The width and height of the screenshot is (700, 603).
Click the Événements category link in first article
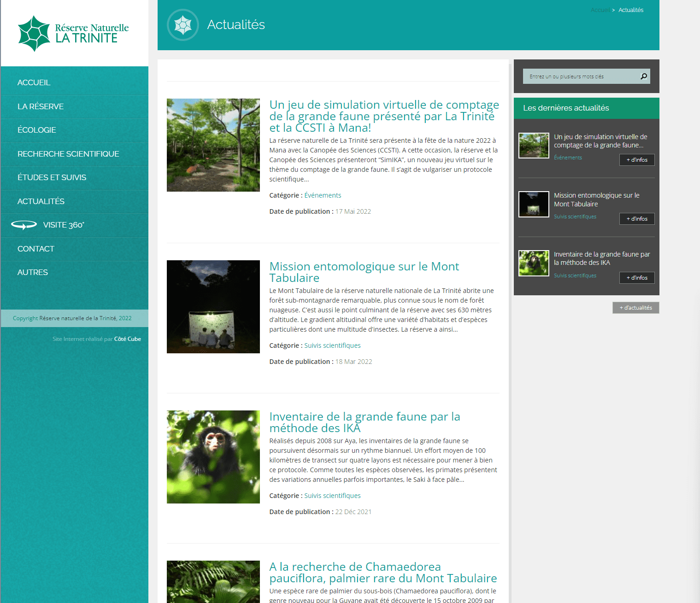pos(323,195)
